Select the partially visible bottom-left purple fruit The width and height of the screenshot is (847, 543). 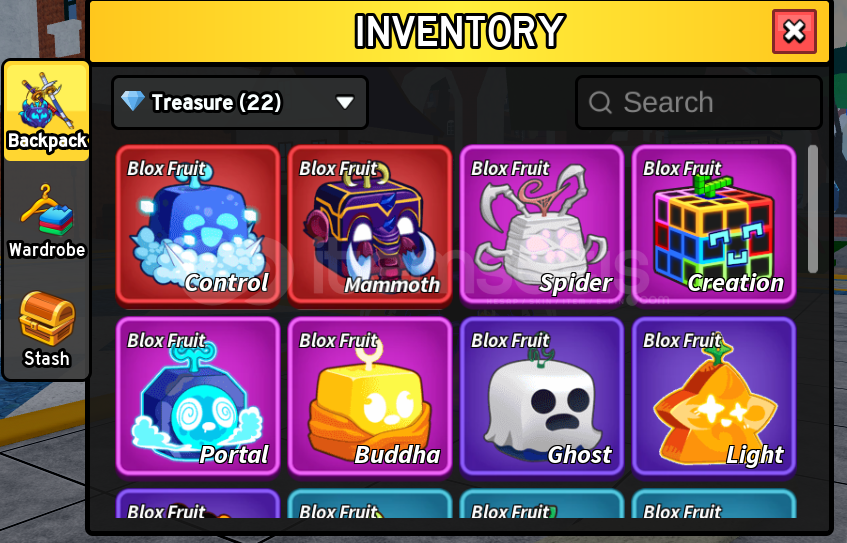coord(198,504)
